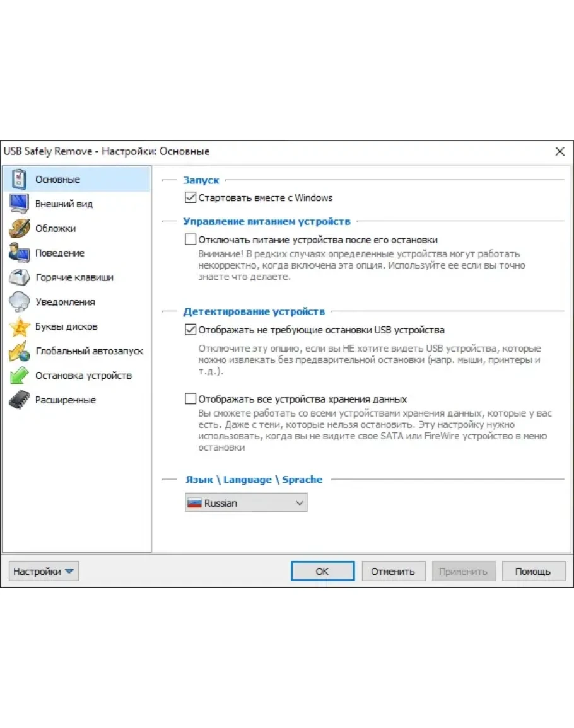This screenshot has width=574, height=728.
Task: Toggle Отображать не требующие остановки USB устройства
Action: 190,330
